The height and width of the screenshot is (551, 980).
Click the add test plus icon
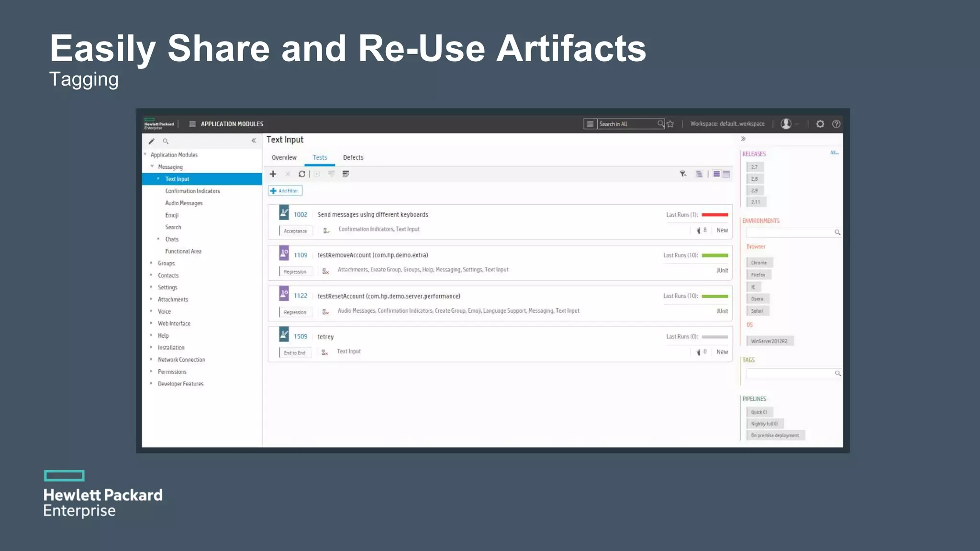[273, 174]
